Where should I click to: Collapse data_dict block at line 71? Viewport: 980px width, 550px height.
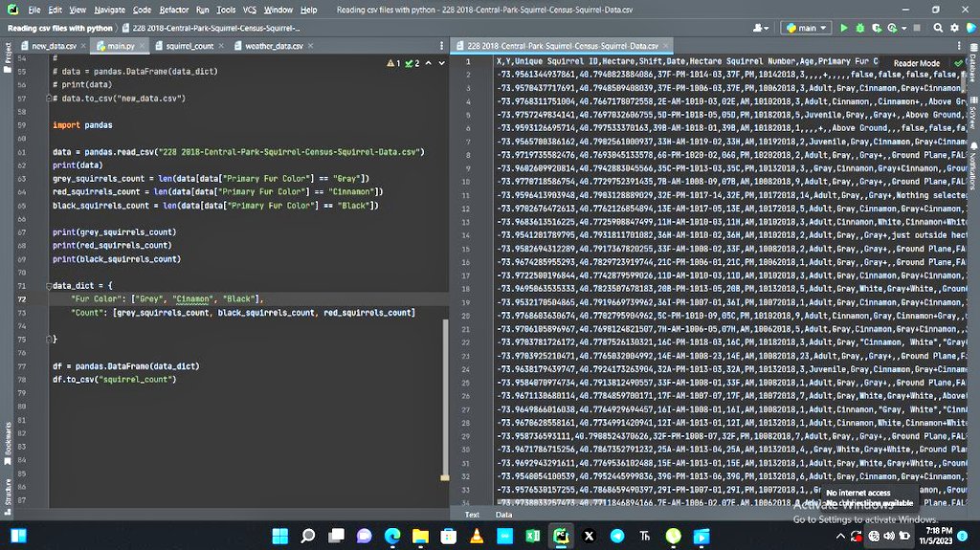[49, 286]
